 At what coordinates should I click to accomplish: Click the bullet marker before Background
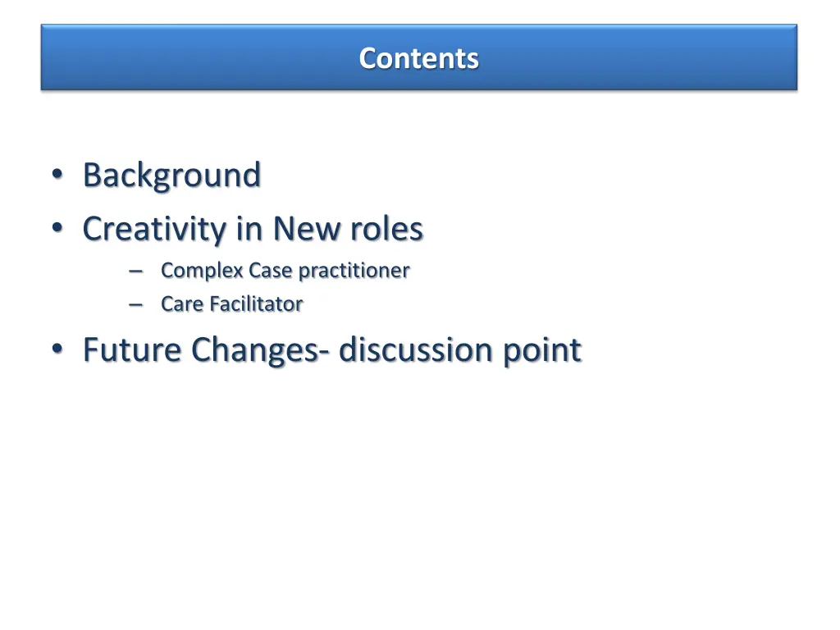point(56,175)
